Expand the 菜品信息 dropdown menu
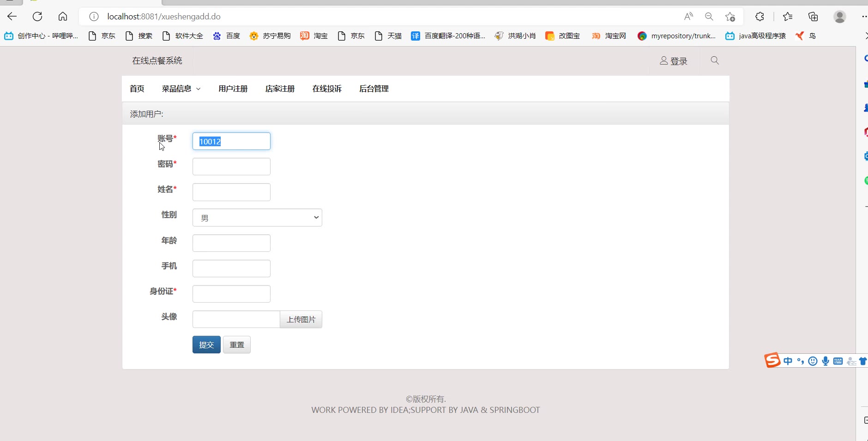Screen dimensions: 868x441 (181, 89)
